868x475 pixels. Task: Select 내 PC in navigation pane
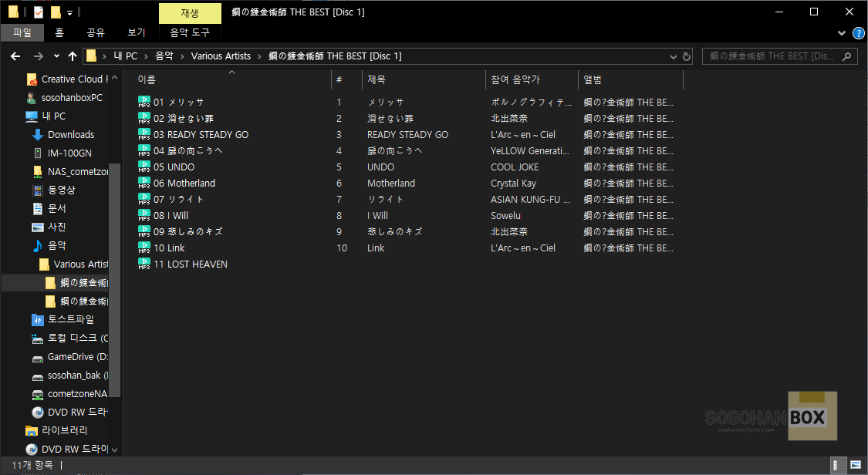click(53, 116)
